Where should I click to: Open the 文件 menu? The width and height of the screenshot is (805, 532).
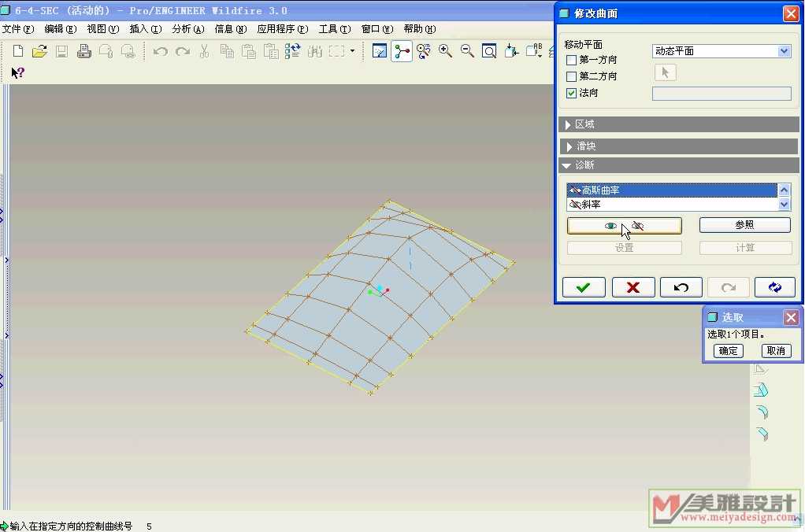(x=18, y=29)
